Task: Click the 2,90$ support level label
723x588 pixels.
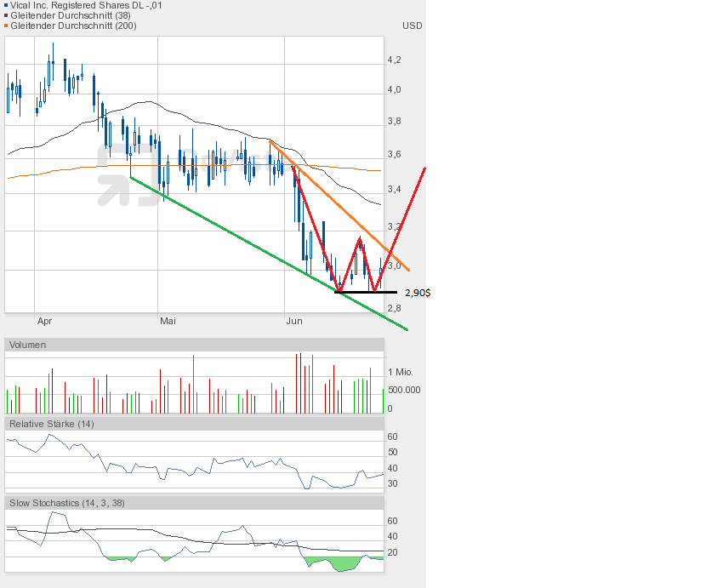Action: [417, 293]
